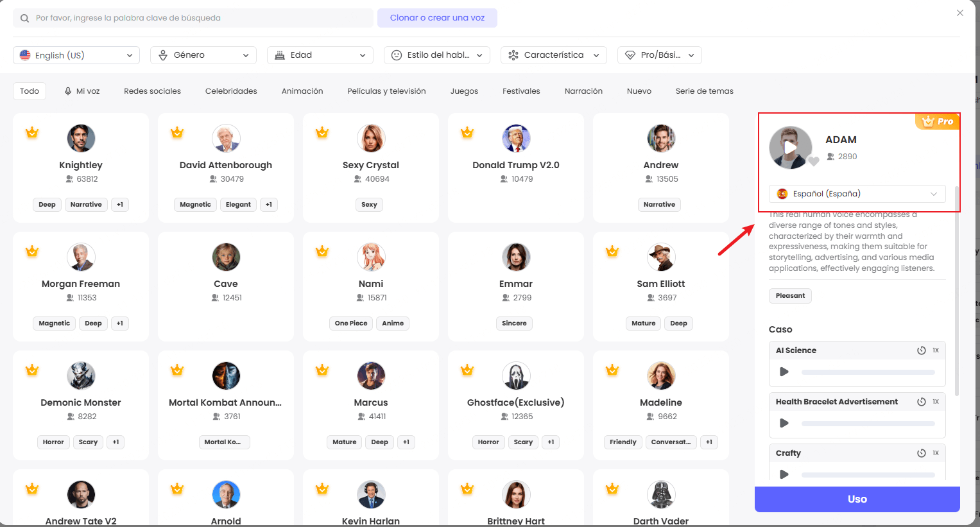This screenshot has height=527, width=980.
Task: Expand the Género filter dropdown
Action: 203,55
